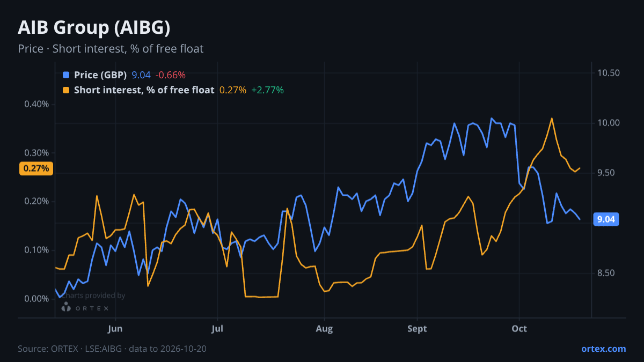Click the 0.27% value in the legend

pyautogui.click(x=233, y=90)
